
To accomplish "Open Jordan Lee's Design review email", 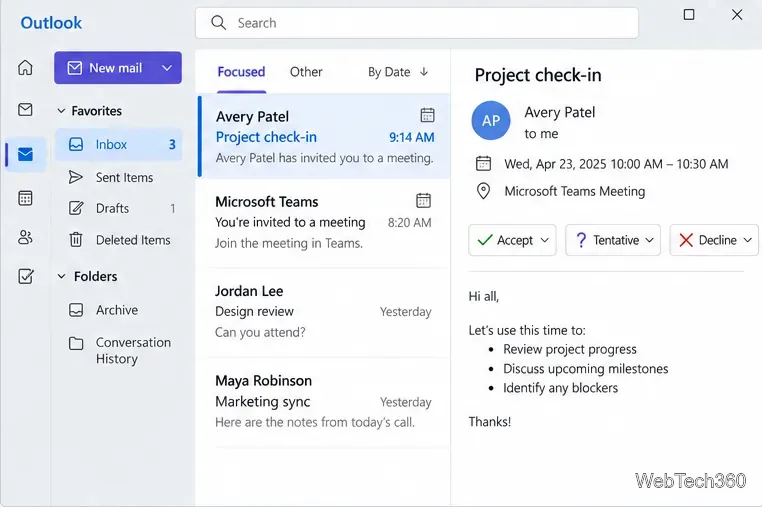I will pos(324,312).
